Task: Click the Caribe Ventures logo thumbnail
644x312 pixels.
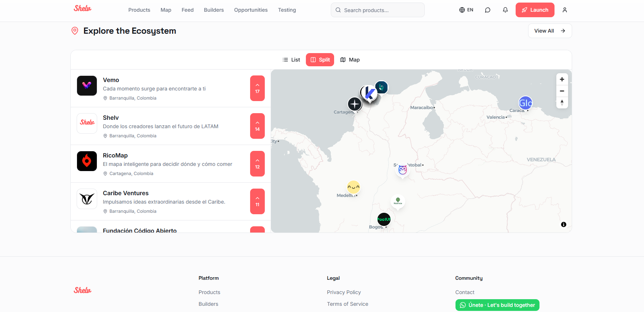Action: pyautogui.click(x=87, y=199)
